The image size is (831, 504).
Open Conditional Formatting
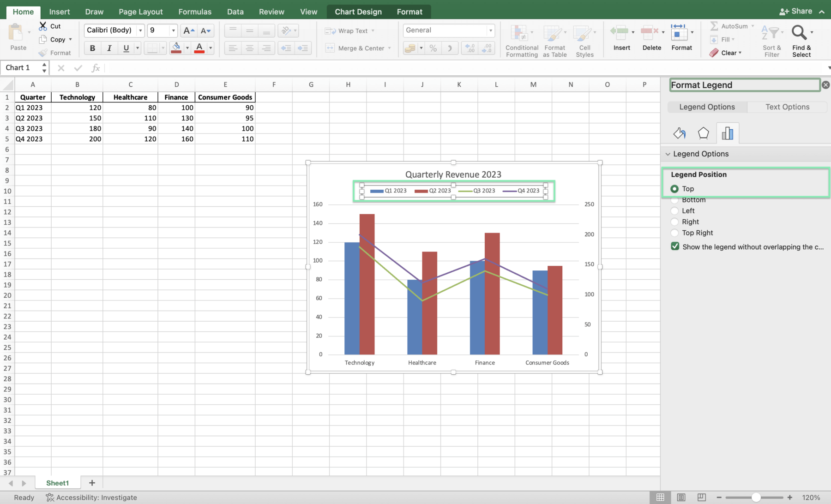[522, 41]
